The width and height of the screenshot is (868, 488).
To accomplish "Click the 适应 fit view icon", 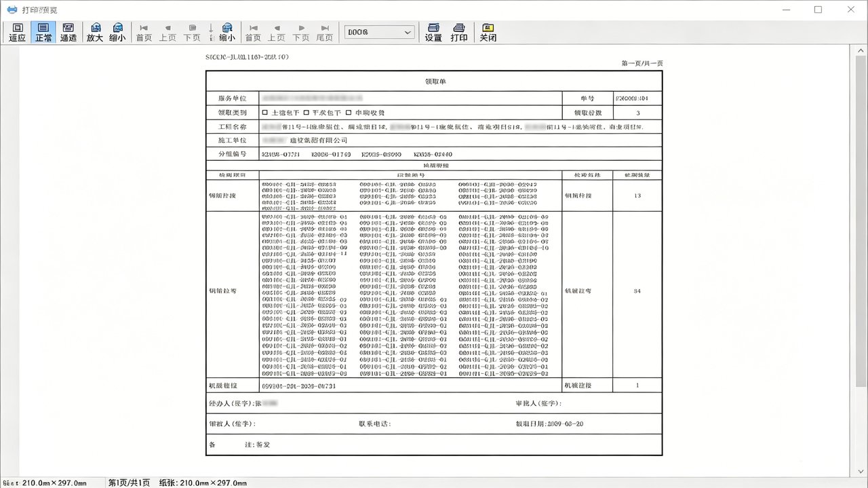I will pyautogui.click(x=18, y=32).
